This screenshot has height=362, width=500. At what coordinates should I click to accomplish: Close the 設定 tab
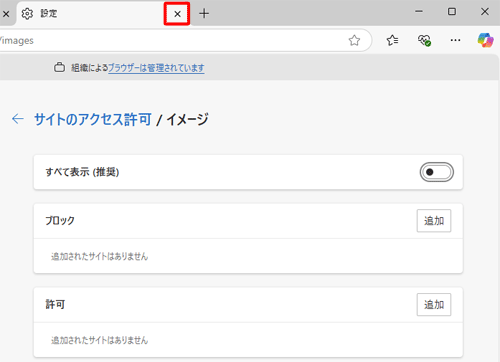pyautogui.click(x=177, y=14)
